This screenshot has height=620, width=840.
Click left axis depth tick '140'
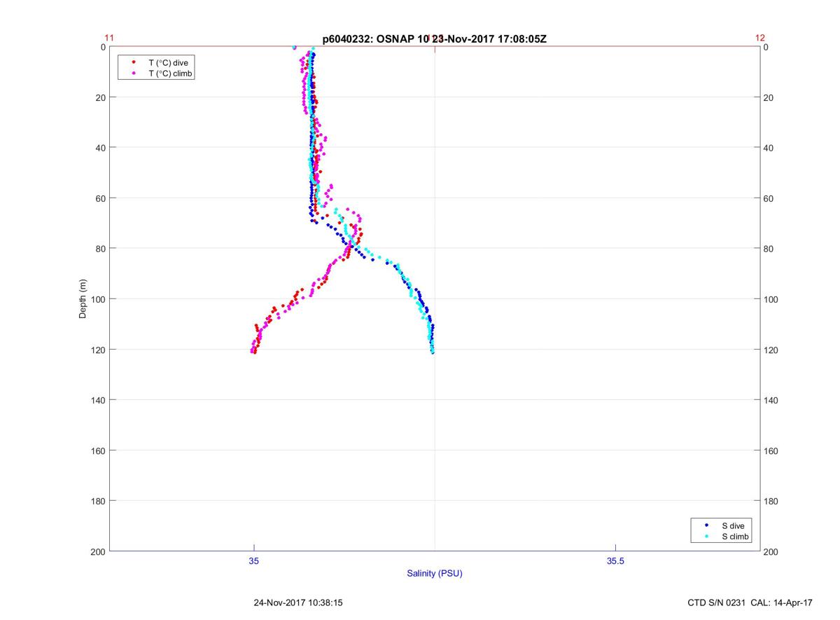pyautogui.click(x=99, y=400)
